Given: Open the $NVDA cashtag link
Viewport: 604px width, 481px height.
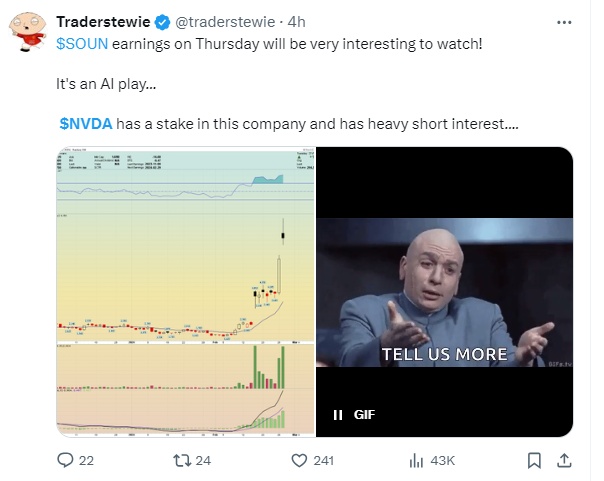Looking at the screenshot, I should (86, 124).
